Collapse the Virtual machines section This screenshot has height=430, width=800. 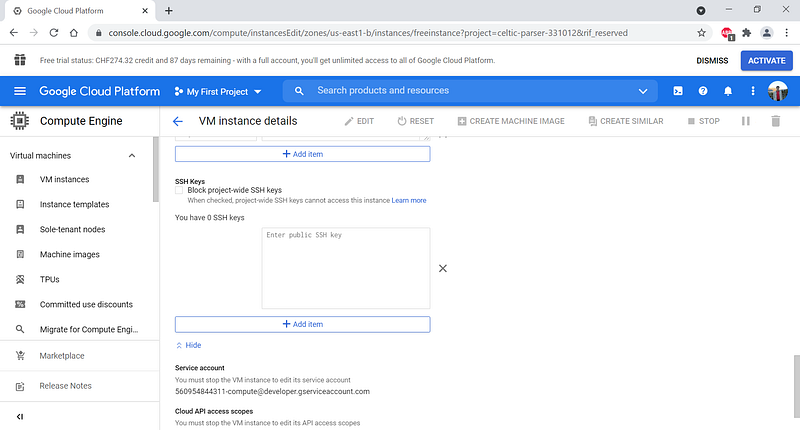pyautogui.click(x=132, y=156)
